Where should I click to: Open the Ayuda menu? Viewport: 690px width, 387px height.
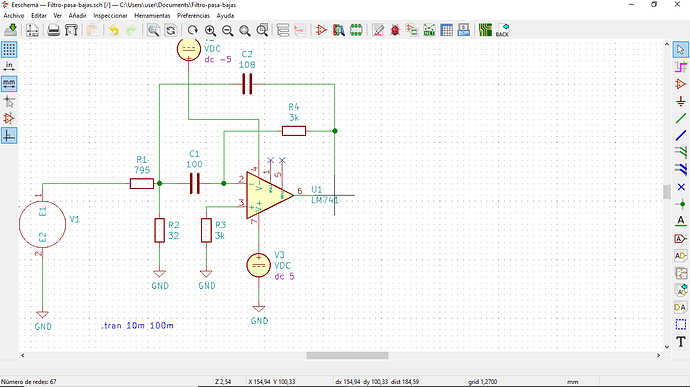(225, 15)
